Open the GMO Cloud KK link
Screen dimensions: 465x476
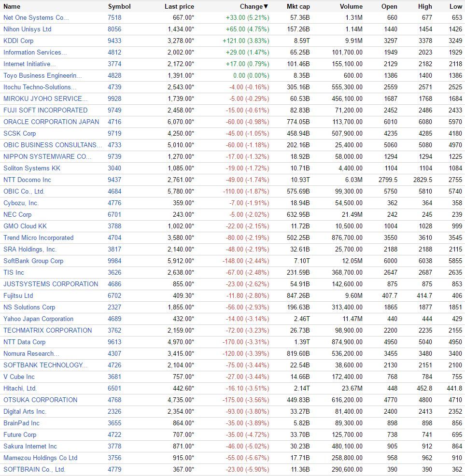(x=25, y=226)
